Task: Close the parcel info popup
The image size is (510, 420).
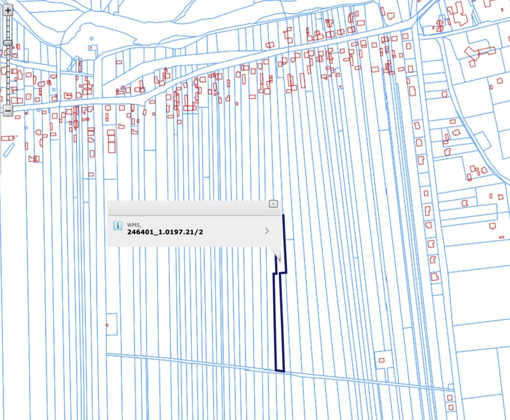Action: [x=273, y=204]
